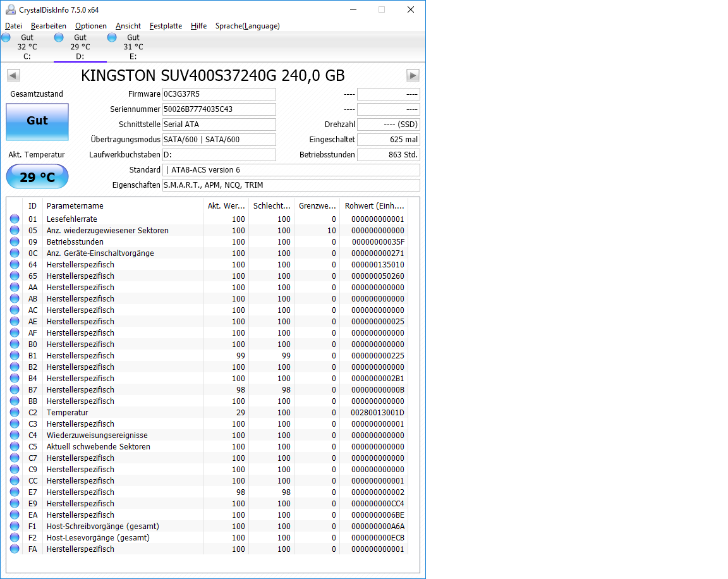The height and width of the screenshot is (579, 728).
Task: Open the Optionen menu
Action: coord(91,26)
